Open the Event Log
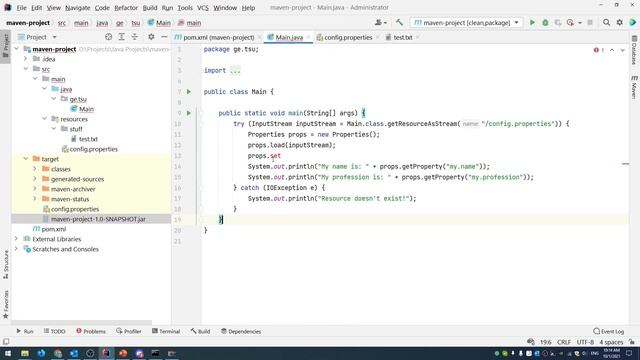The image size is (640, 360). pos(609,331)
